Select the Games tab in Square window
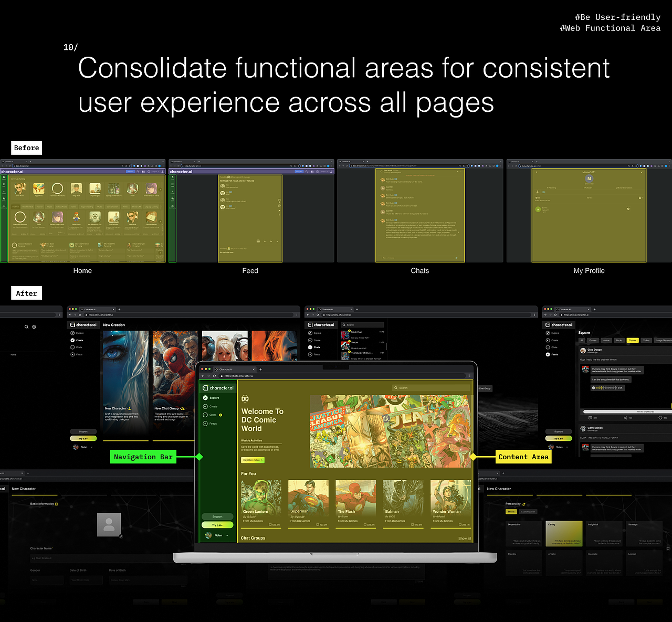The image size is (672, 622). click(593, 340)
